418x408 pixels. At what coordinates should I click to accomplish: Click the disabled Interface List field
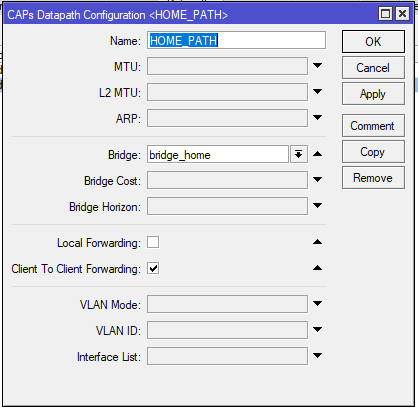pyautogui.click(x=227, y=356)
